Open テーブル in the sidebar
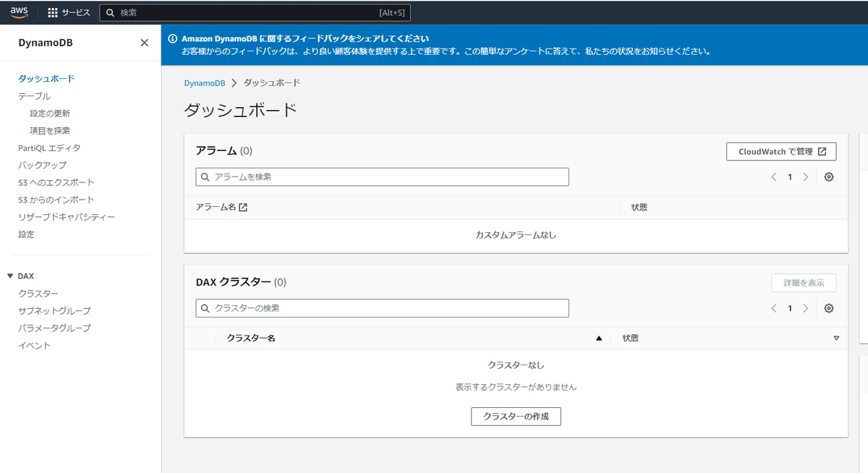 pos(35,96)
